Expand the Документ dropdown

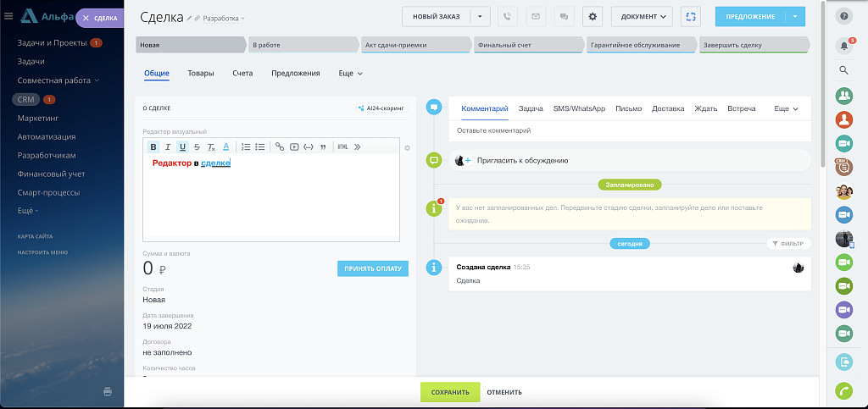[642, 16]
